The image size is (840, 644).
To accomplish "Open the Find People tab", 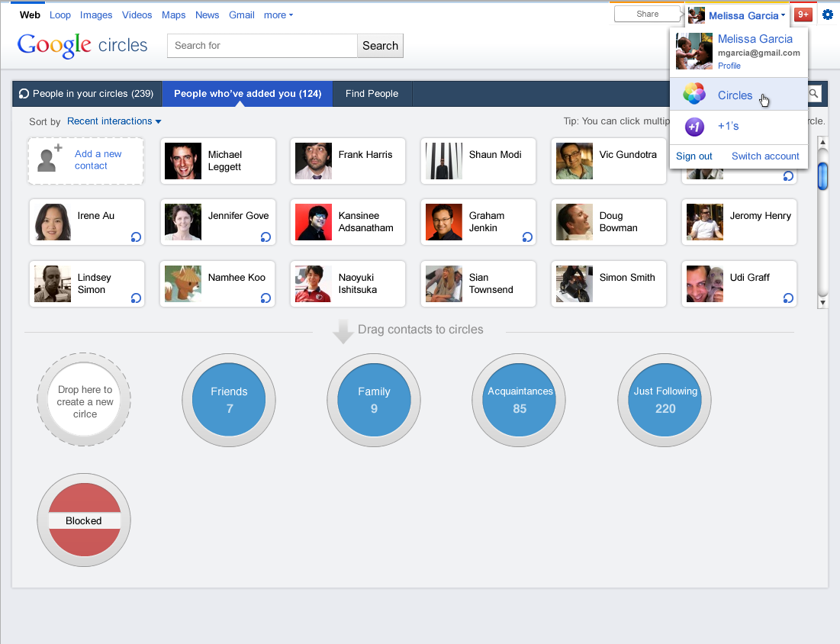I will point(372,94).
